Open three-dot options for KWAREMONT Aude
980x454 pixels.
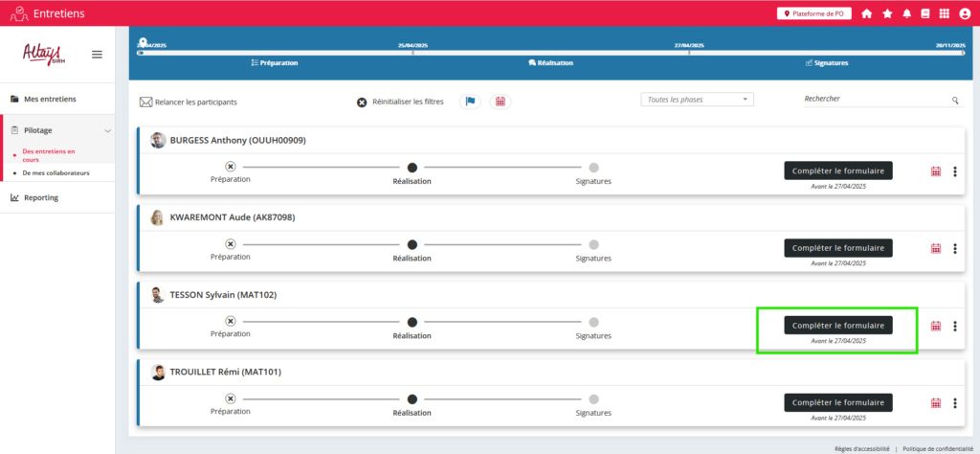coord(954,248)
